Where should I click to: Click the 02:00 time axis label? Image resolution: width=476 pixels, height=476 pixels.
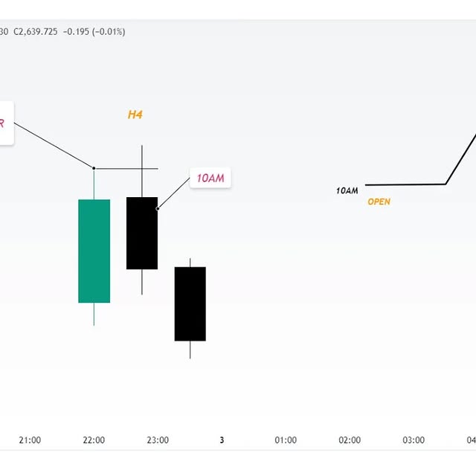(350, 440)
